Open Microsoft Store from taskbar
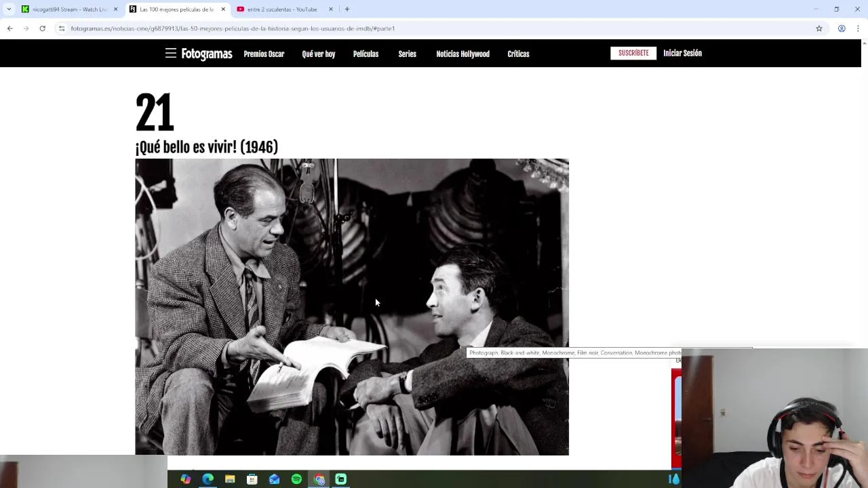 [x=252, y=479]
